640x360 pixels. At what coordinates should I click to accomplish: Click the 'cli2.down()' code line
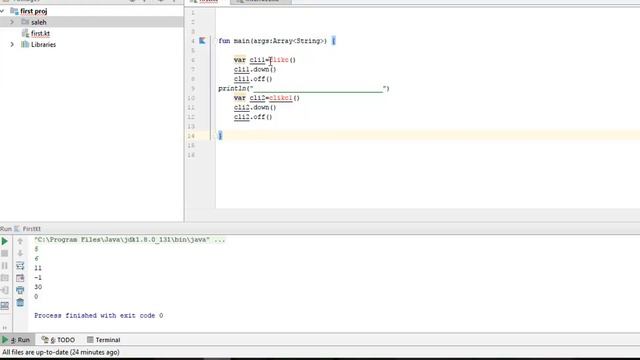click(x=255, y=107)
